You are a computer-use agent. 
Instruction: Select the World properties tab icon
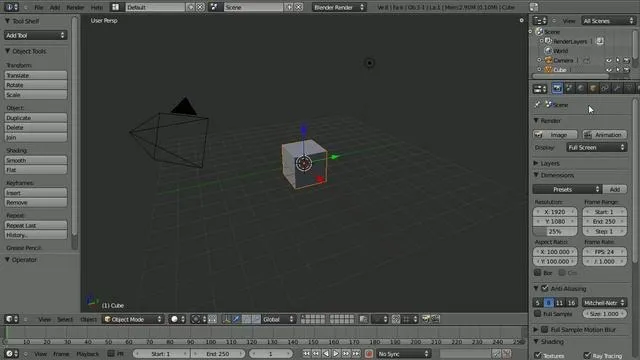581,88
